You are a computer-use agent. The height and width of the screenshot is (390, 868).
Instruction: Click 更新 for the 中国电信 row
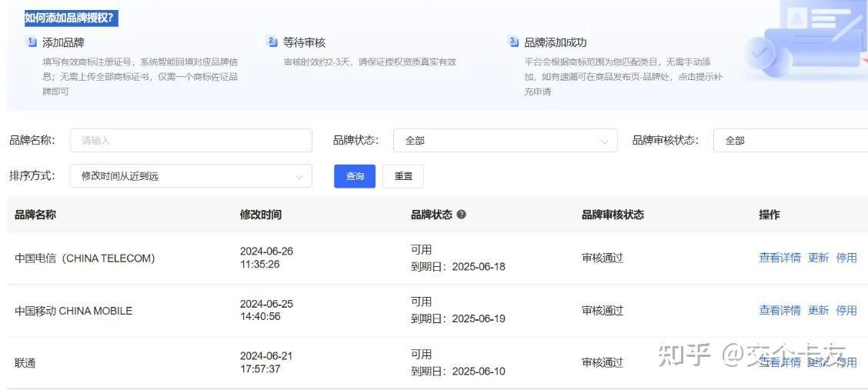pyautogui.click(x=818, y=258)
